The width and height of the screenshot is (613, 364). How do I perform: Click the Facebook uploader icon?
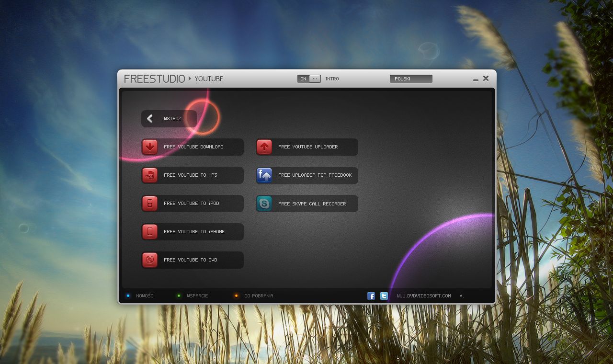(x=264, y=175)
